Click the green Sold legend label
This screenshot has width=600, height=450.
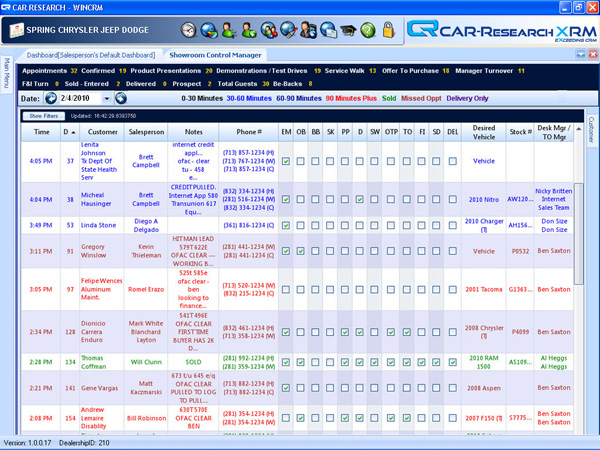pyautogui.click(x=389, y=98)
